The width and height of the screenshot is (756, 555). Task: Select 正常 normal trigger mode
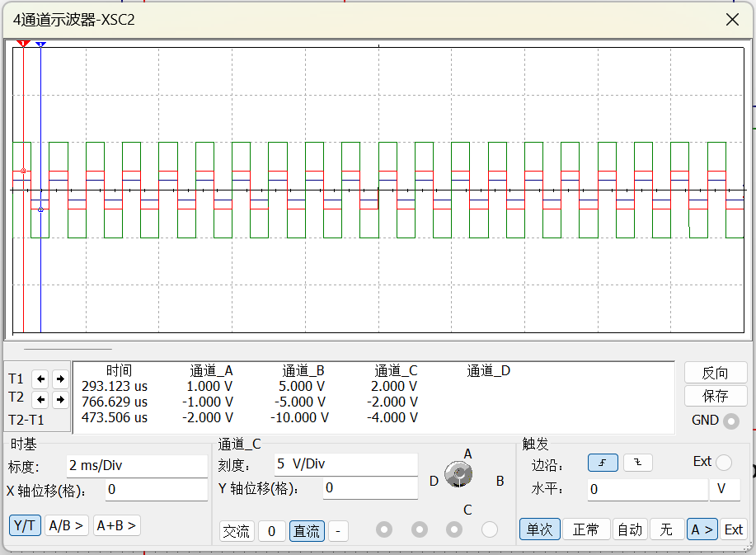coord(586,529)
